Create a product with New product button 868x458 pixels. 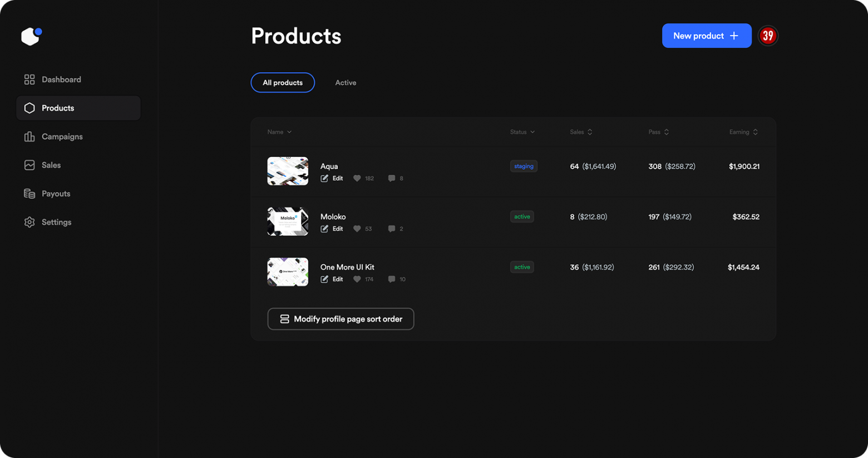pos(707,36)
